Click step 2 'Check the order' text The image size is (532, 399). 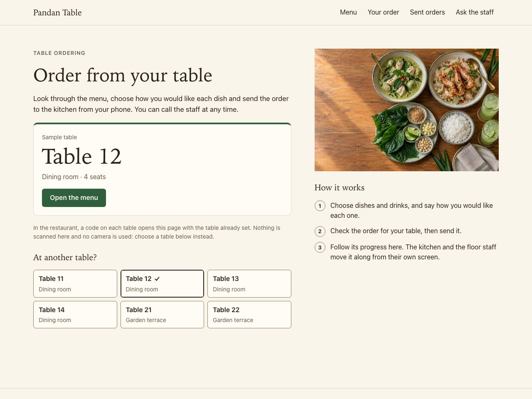pos(396,231)
